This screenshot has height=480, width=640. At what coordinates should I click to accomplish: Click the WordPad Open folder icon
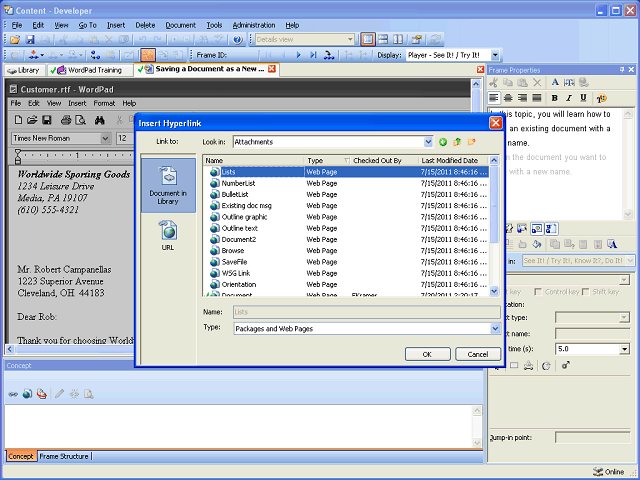click(32, 120)
